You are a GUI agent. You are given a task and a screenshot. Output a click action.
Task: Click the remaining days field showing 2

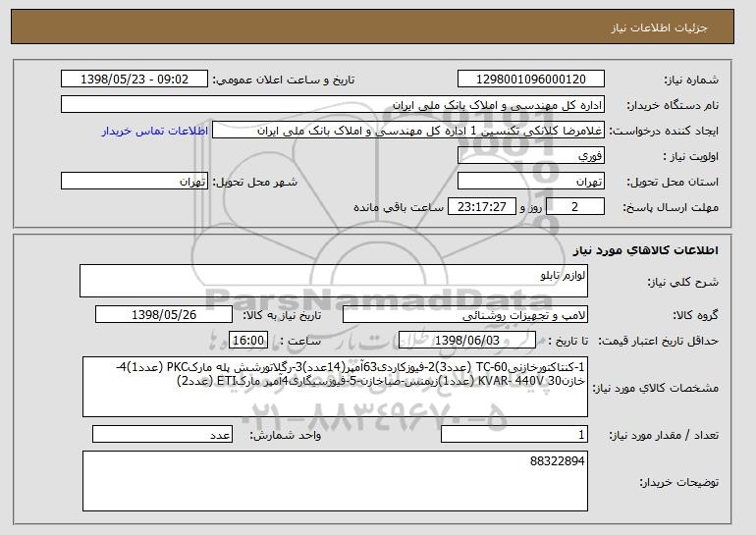point(574,207)
